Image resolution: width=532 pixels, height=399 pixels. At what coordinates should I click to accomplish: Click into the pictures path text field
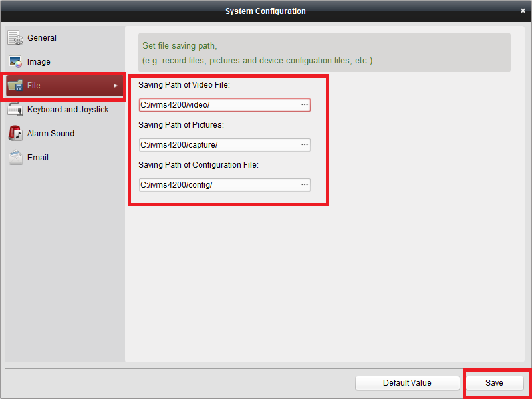tap(219, 145)
